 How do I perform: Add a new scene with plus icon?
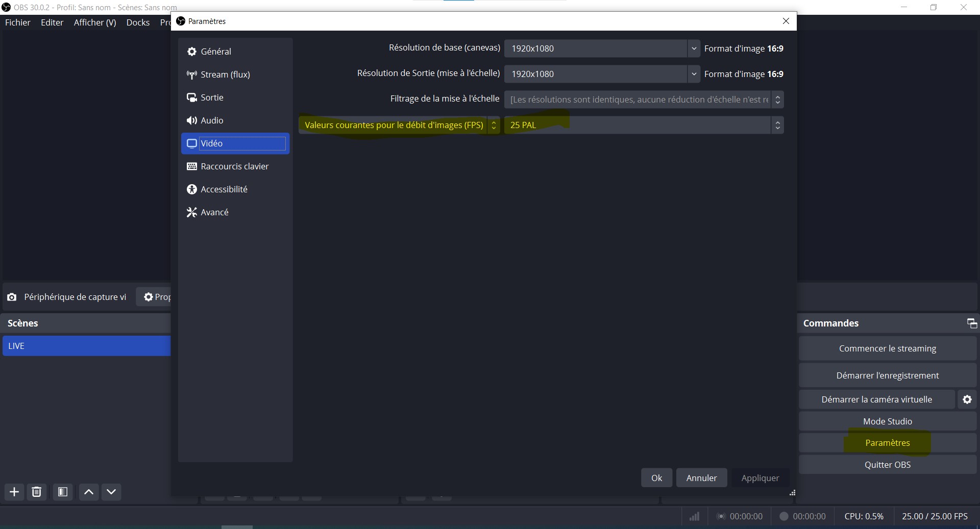[x=14, y=492]
